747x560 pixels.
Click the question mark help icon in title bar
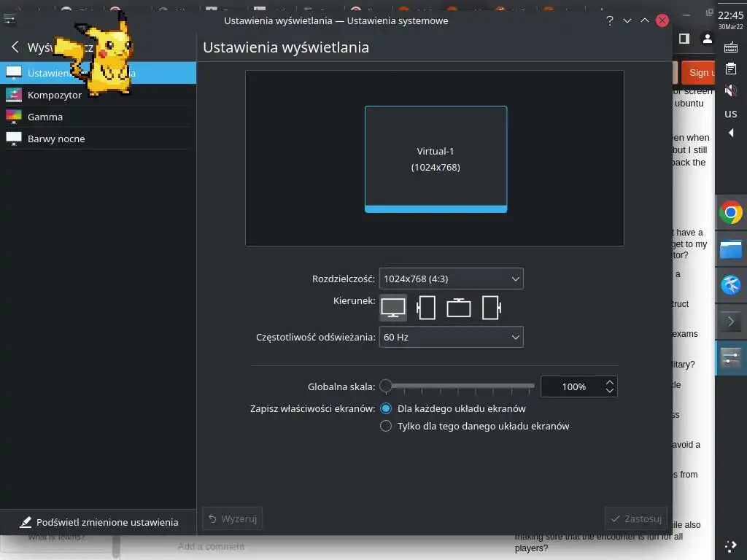coord(609,20)
